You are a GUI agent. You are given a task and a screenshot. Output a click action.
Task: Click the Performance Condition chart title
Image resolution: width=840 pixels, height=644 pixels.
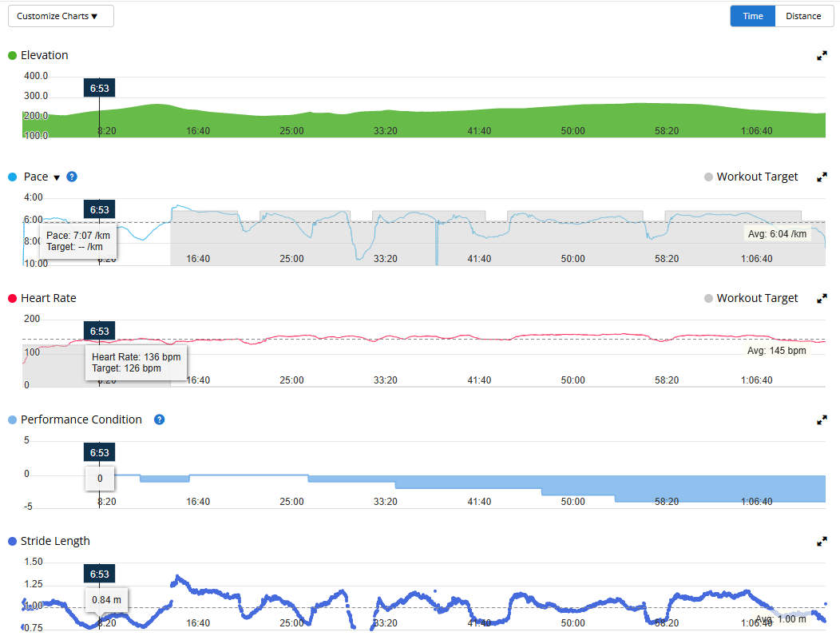pos(81,420)
